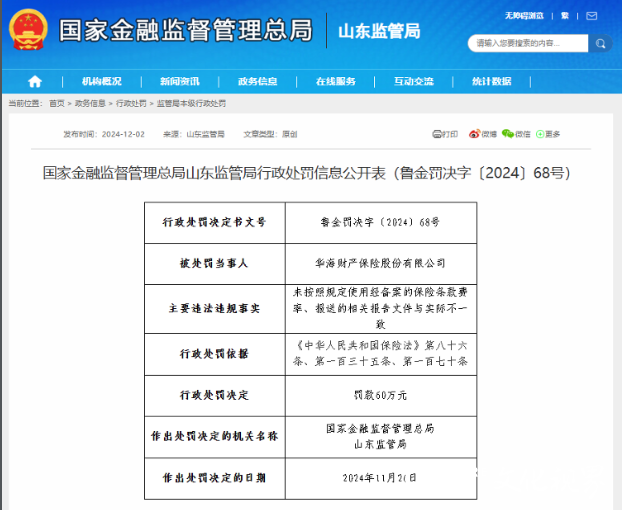Click 山东监管局 header title

(379, 31)
